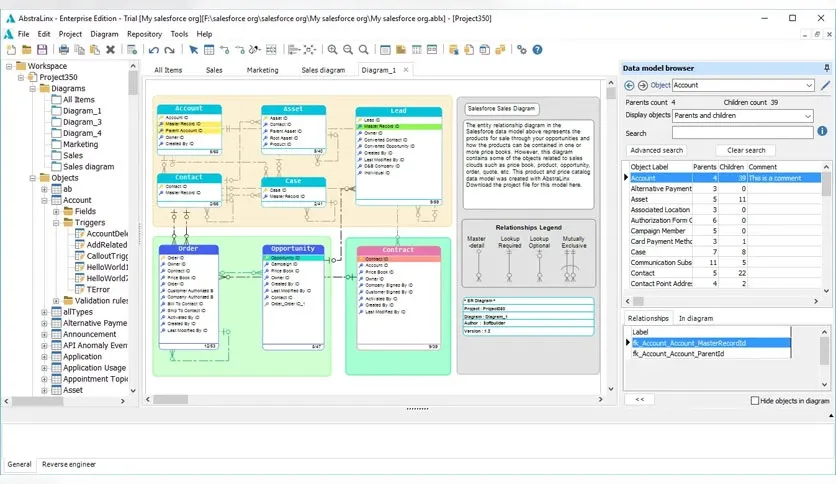Open the Project menu

(70, 34)
